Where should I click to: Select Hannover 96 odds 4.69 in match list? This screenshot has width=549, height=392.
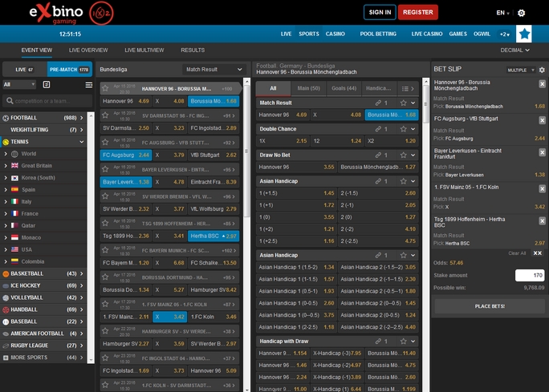point(125,101)
